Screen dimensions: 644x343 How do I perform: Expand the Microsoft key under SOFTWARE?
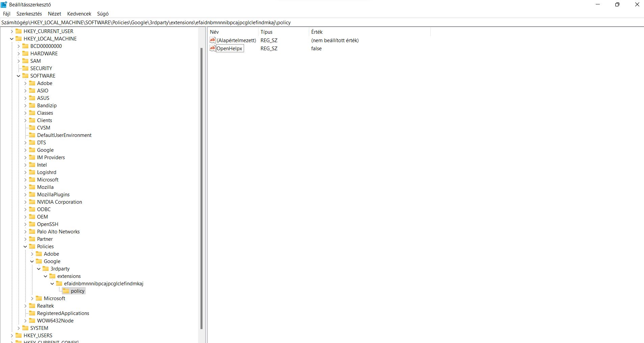[25, 180]
